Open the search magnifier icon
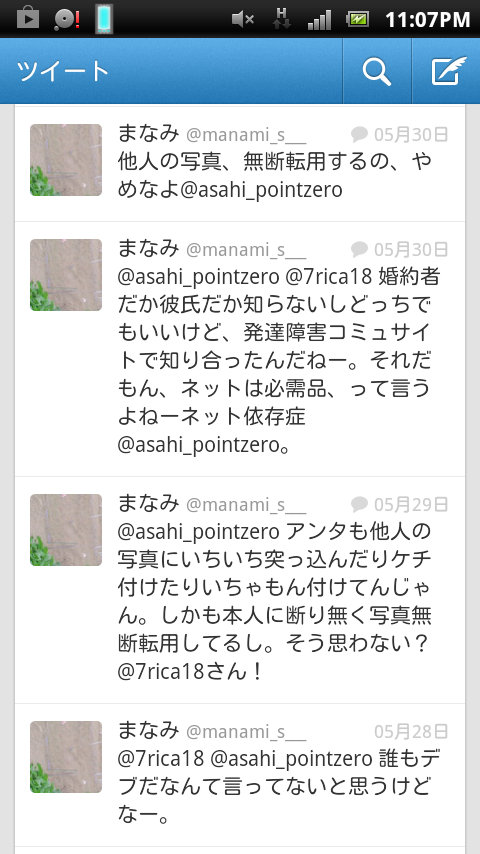This screenshot has height=854, width=480. point(377,71)
